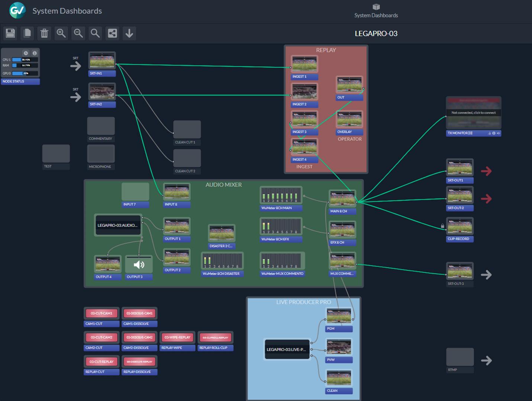Click the trash delete icon
Viewport: 532px width, 401px height.
coord(44,33)
